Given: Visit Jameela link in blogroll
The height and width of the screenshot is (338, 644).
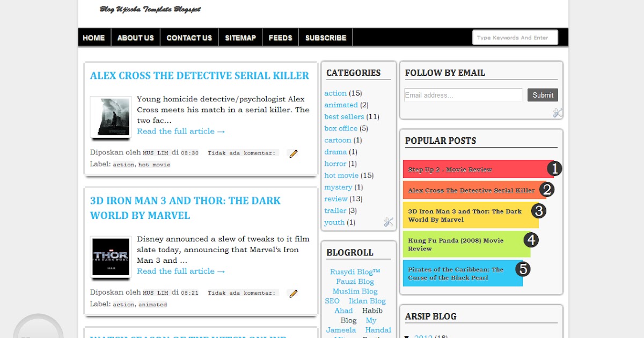Looking at the screenshot, I should (x=341, y=330).
